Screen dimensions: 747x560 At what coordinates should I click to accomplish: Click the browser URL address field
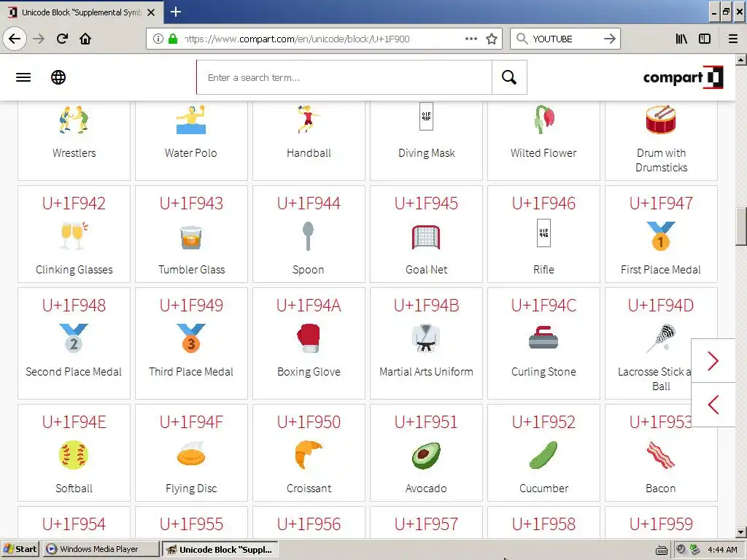pos(322,39)
